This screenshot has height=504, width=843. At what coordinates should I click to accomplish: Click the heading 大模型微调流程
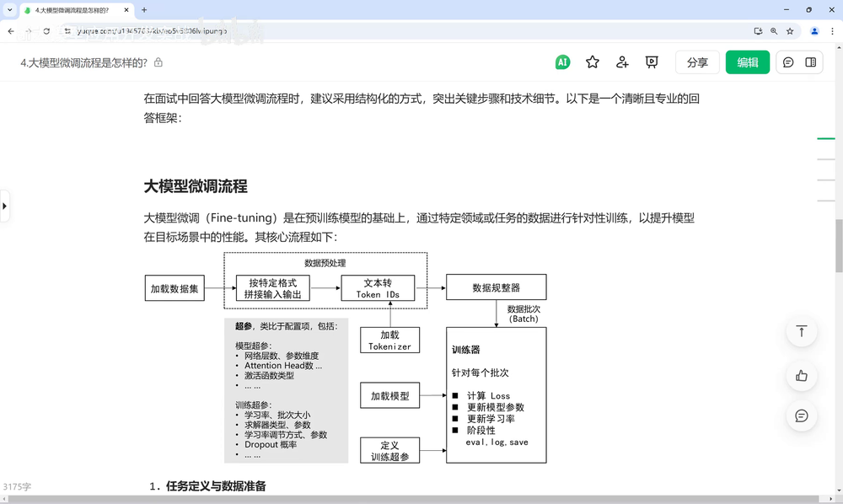tap(196, 186)
